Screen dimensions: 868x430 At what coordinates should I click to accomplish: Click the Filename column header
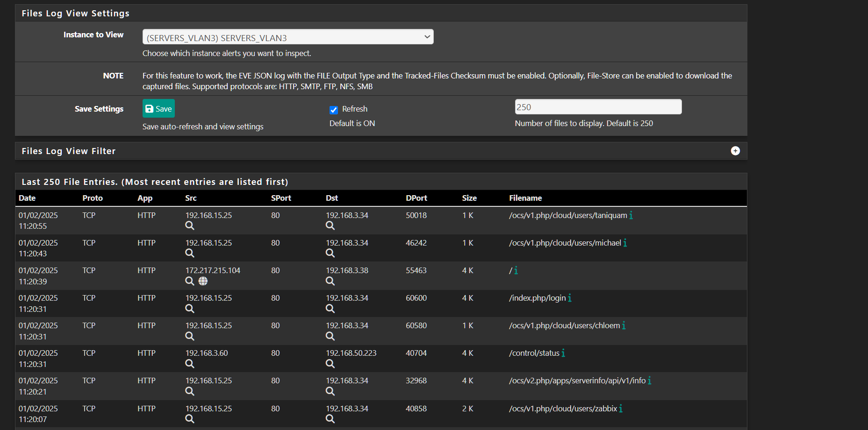[x=525, y=198]
